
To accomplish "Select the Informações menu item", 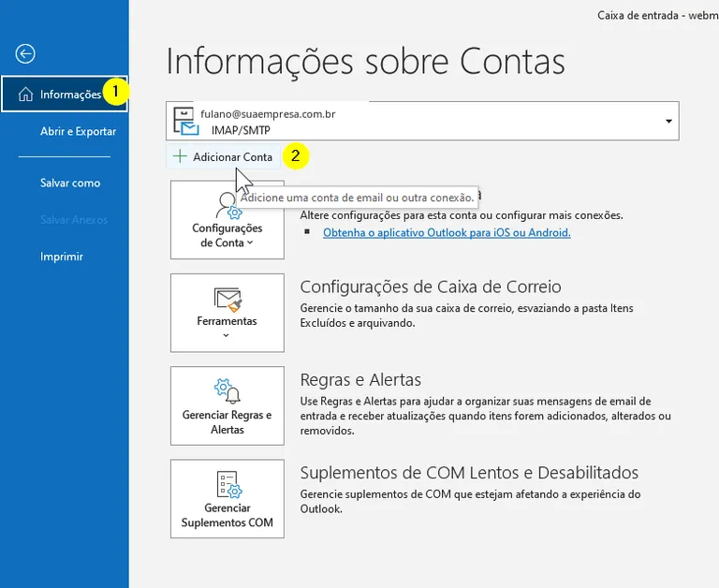I will coord(65,94).
